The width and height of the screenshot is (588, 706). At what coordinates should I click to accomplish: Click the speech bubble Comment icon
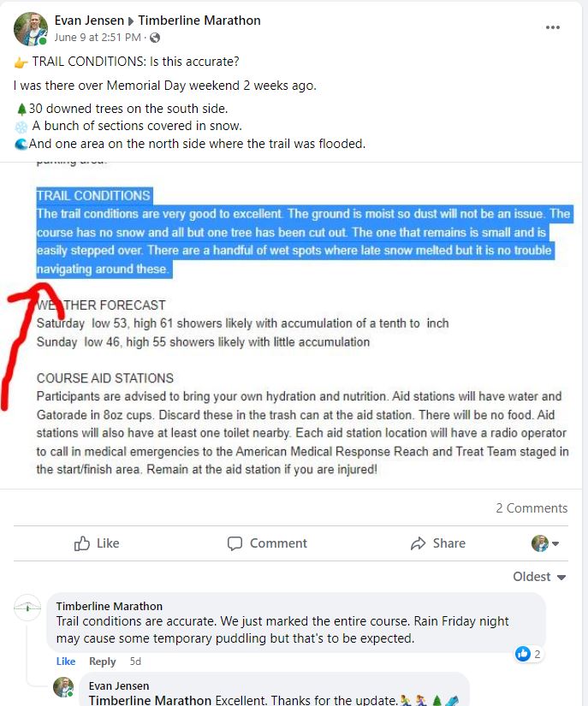point(235,543)
